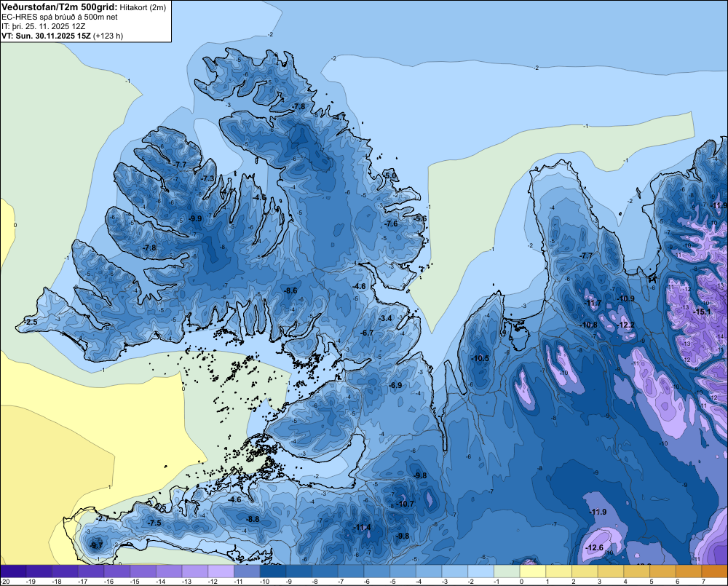Click the 'IT: þri. 25. 11. 2025 12Z' line
728x586 pixels.
pos(43,26)
